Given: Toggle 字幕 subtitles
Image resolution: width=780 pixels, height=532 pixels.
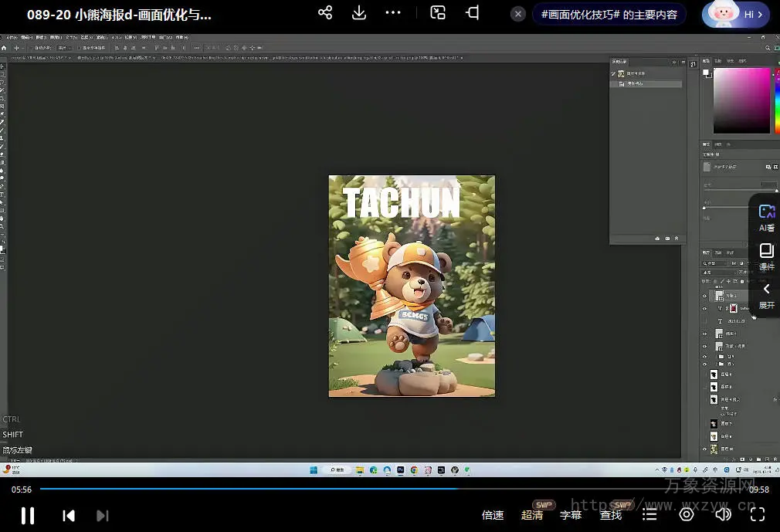Looking at the screenshot, I should (x=571, y=515).
